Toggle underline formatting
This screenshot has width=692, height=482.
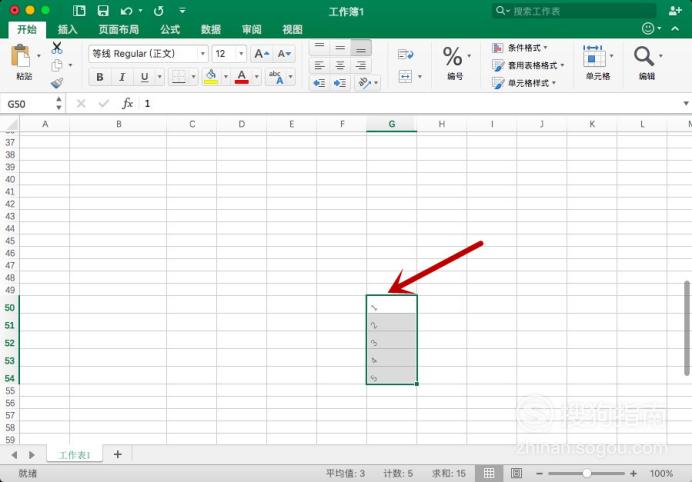[x=144, y=77]
